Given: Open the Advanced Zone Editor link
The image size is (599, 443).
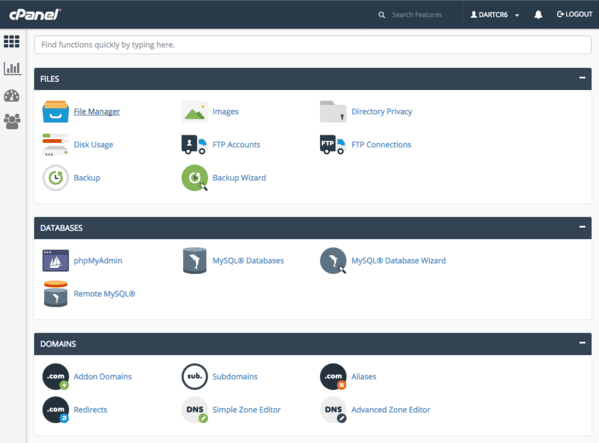Looking at the screenshot, I should click(x=390, y=410).
